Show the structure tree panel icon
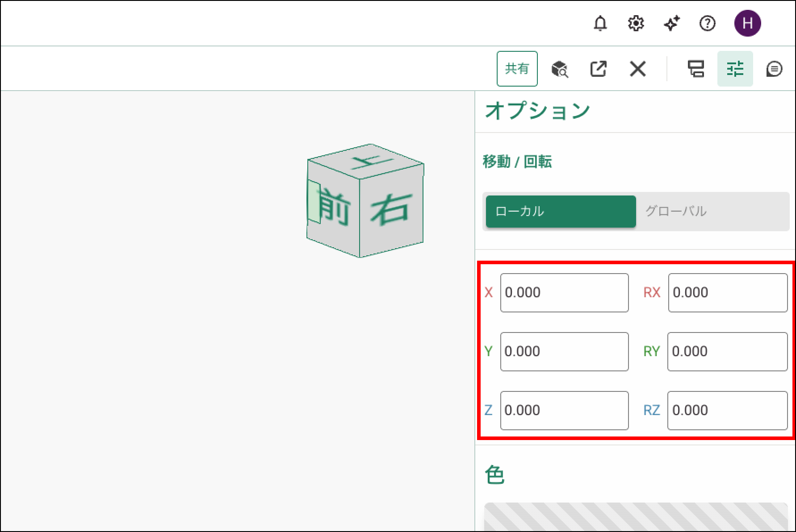Image resolution: width=796 pixels, height=532 pixels. pyautogui.click(x=695, y=69)
